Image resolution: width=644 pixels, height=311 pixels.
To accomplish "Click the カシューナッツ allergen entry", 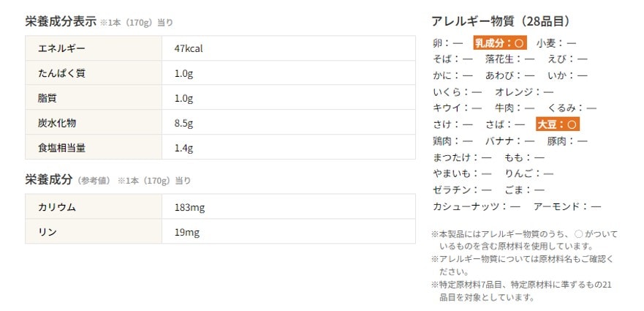I will coord(476,206).
